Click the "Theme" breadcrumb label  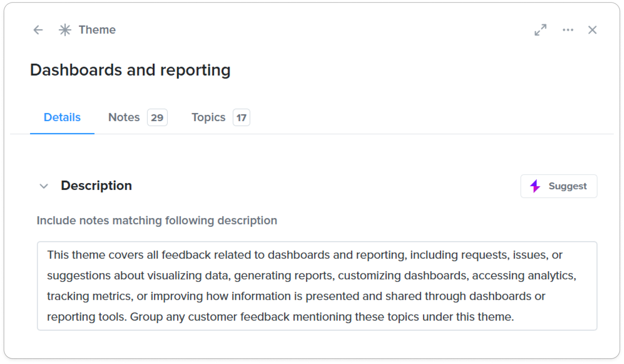tap(97, 30)
